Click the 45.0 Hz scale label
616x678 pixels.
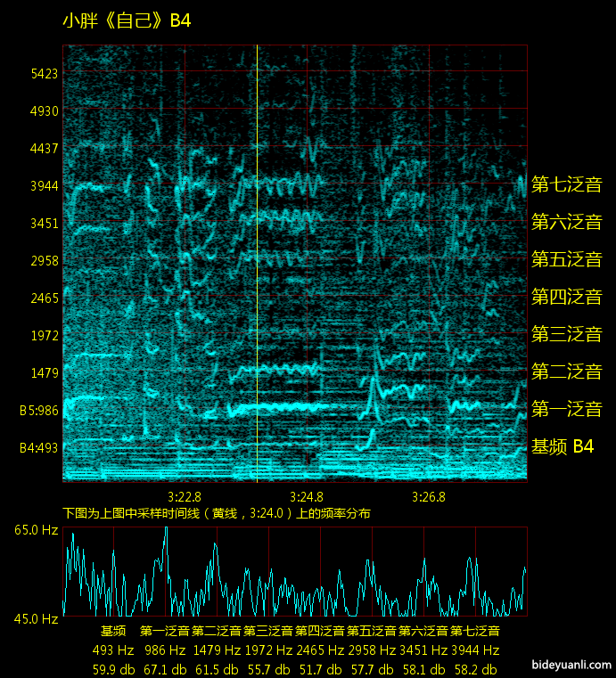pos(36,618)
